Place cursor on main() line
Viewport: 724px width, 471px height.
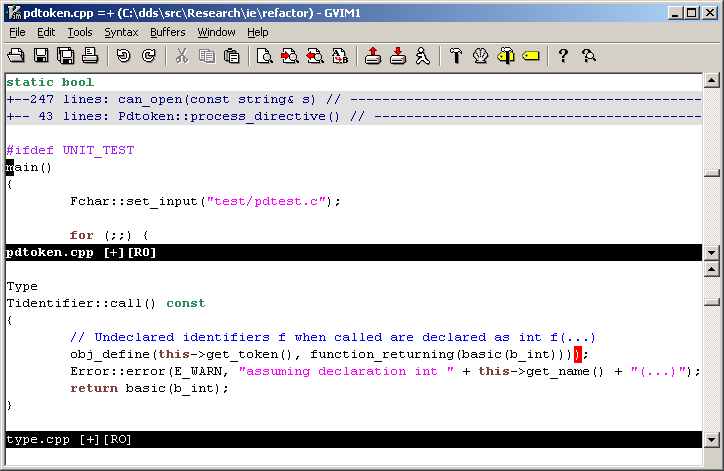click(29, 167)
